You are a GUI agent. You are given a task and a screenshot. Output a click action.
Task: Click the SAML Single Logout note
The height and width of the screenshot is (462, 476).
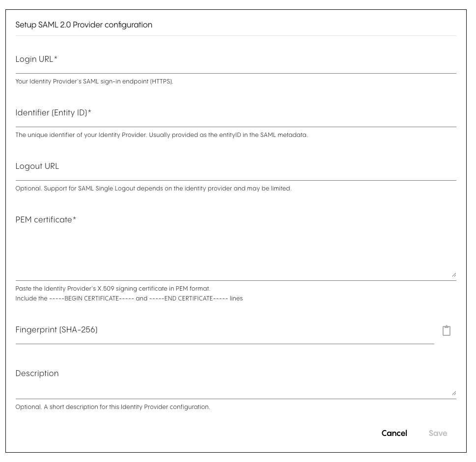point(153,189)
